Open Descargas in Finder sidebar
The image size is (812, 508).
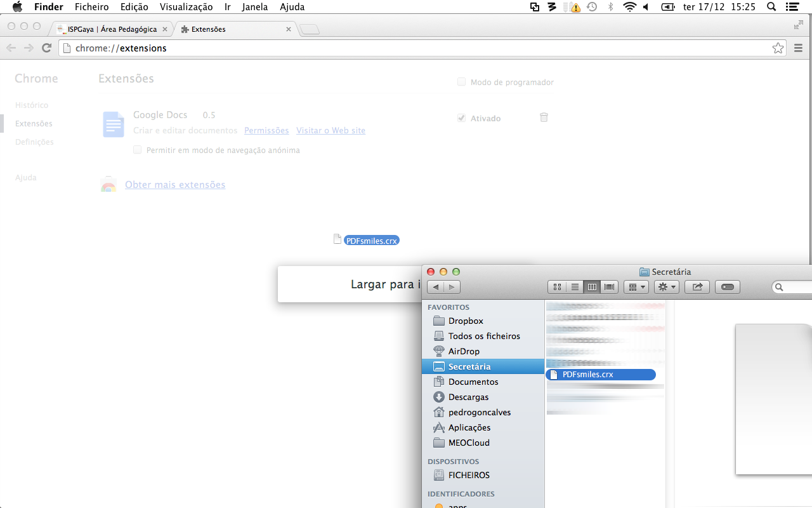tap(468, 397)
